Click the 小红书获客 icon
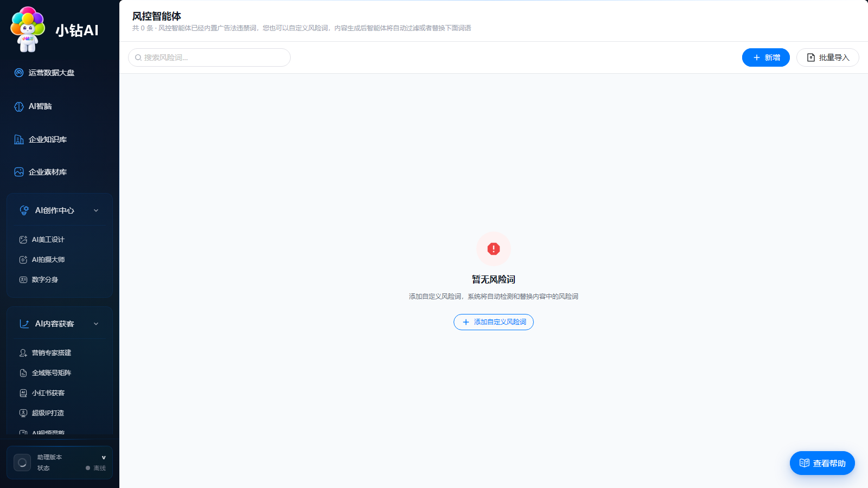Viewport: 868px width, 488px height. coord(23,393)
